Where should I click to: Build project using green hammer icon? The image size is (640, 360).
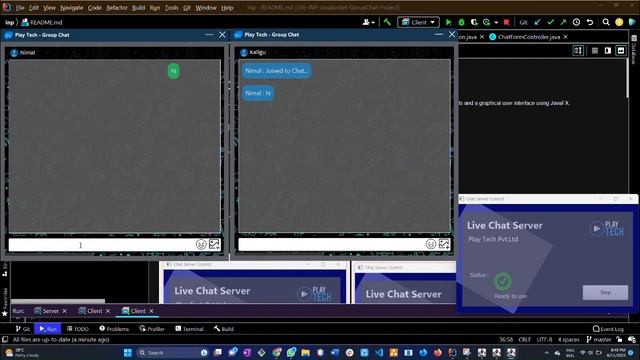[x=387, y=22]
